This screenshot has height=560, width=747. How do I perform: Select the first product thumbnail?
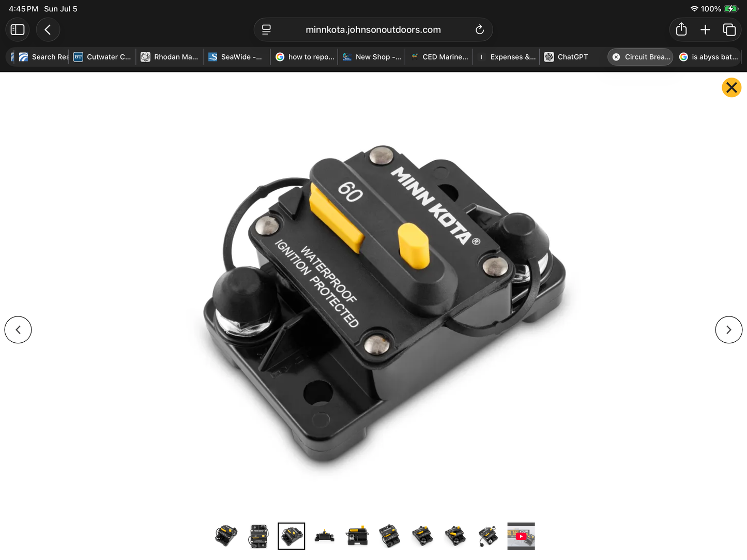click(226, 536)
